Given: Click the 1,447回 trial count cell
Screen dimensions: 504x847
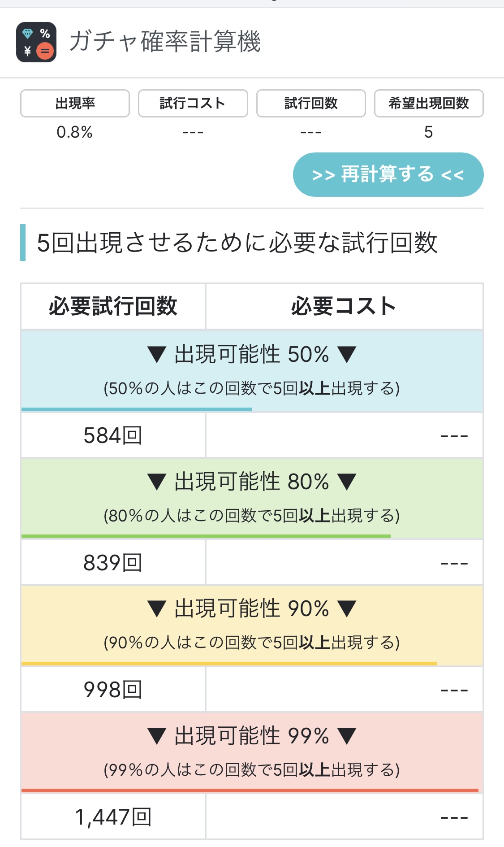Looking at the screenshot, I should 113,817.
